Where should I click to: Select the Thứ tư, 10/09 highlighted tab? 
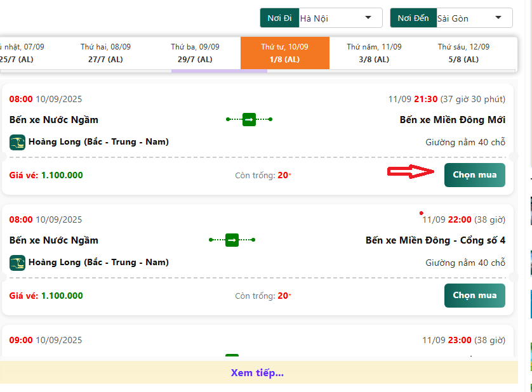click(284, 53)
